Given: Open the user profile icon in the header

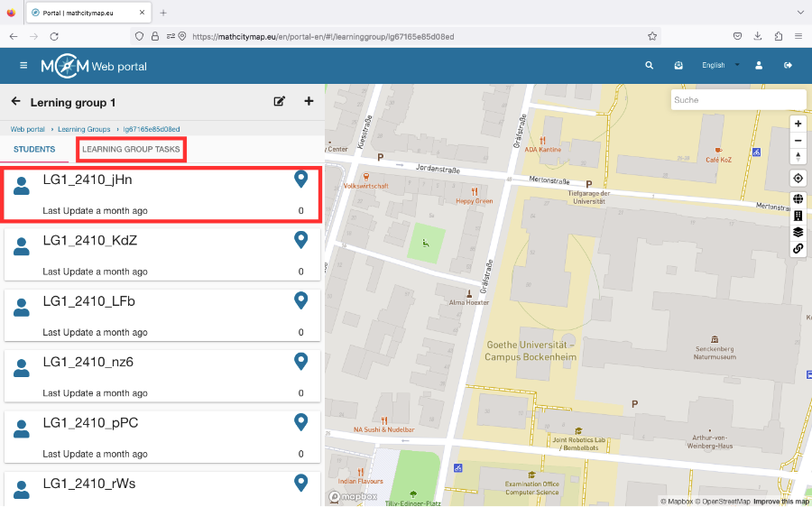Looking at the screenshot, I should [759, 66].
